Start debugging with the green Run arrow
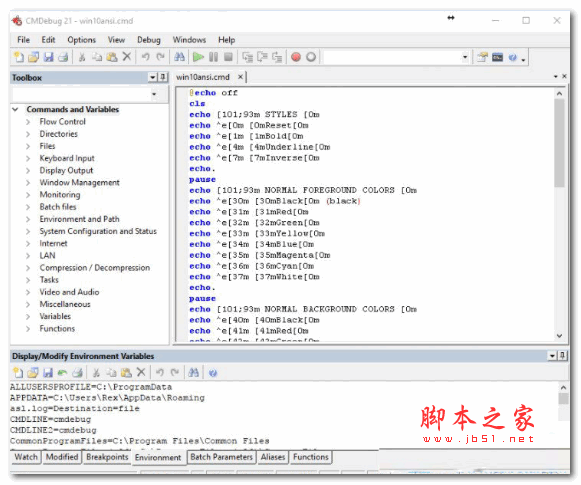This screenshot has width=581, height=485. pyautogui.click(x=198, y=57)
